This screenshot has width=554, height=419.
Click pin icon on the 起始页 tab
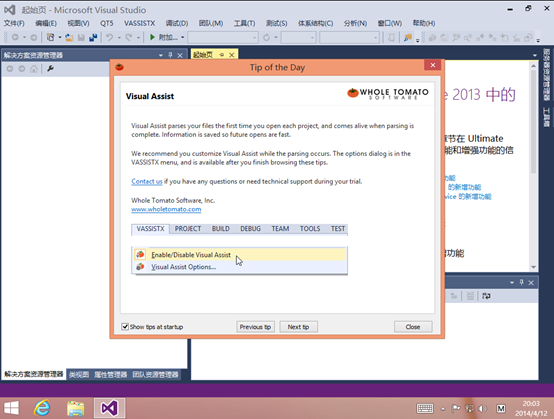pyautogui.click(x=222, y=55)
